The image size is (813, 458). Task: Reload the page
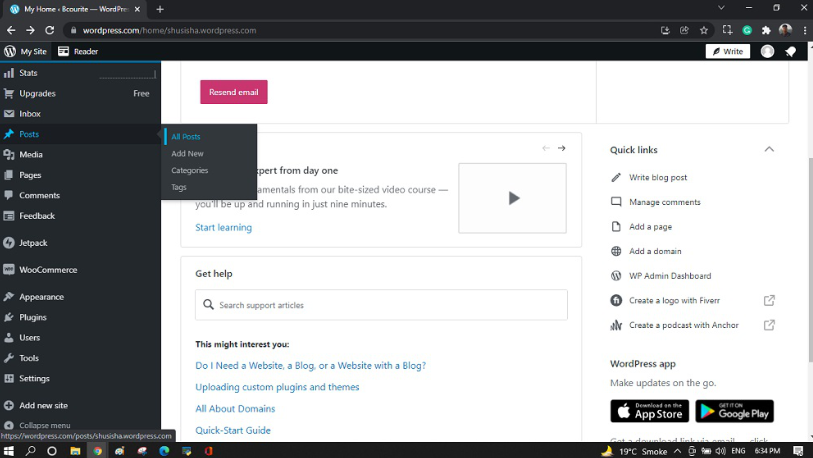pos(49,30)
